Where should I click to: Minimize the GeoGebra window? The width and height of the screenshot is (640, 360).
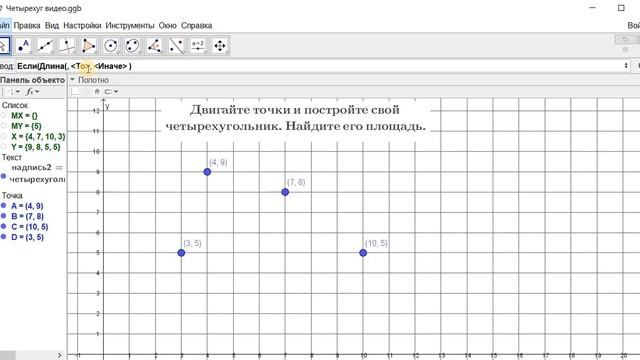pos(593,8)
